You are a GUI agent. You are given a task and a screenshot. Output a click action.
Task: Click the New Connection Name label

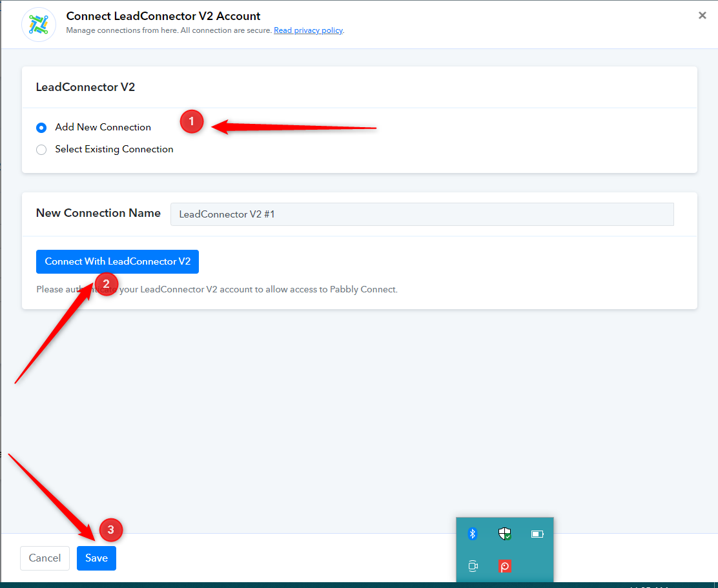tap(98, 213)
